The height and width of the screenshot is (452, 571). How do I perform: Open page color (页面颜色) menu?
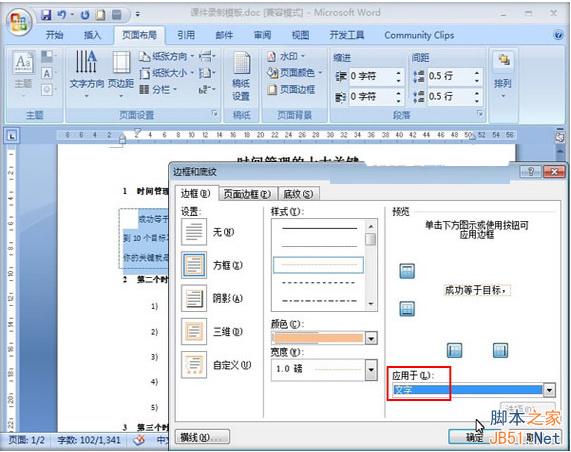tap(295, 73)
